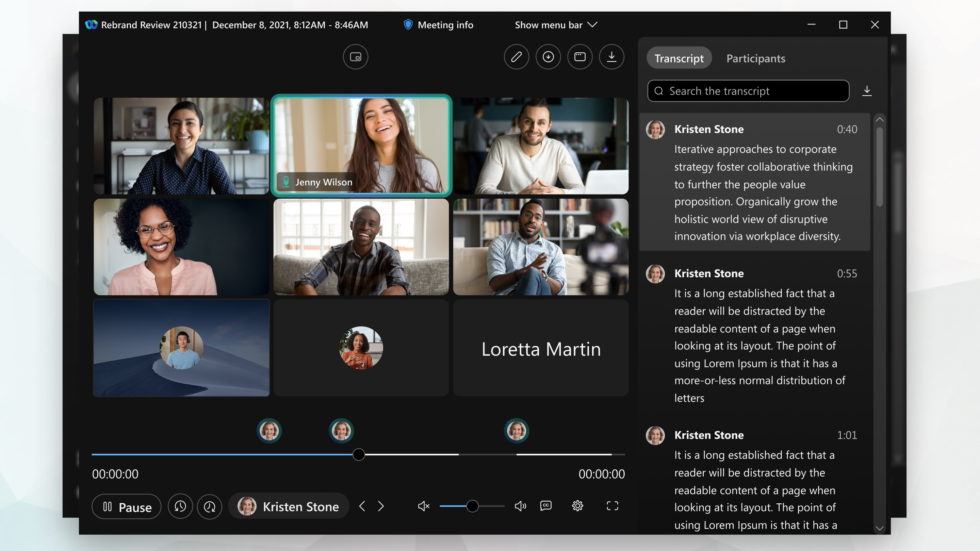980x551 pixels.
Task: Click the settings gear icon on playback bar
Action: click(578, 506)
